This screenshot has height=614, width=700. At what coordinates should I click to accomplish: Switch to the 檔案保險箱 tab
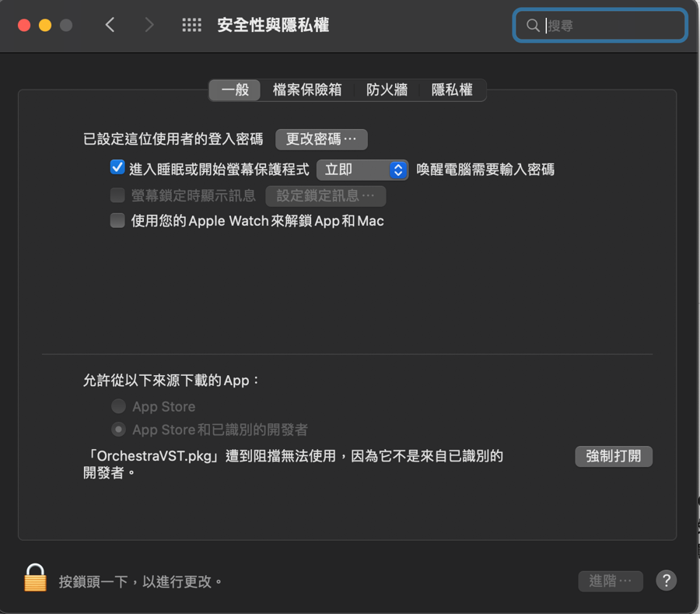(307, 89)
